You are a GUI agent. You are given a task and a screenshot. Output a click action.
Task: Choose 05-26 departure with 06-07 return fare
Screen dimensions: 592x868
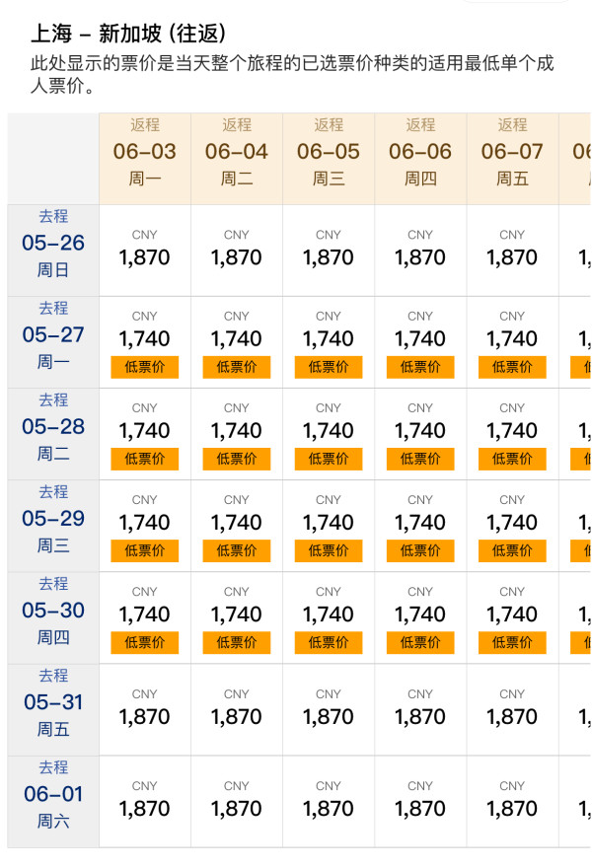coord(512,251)
